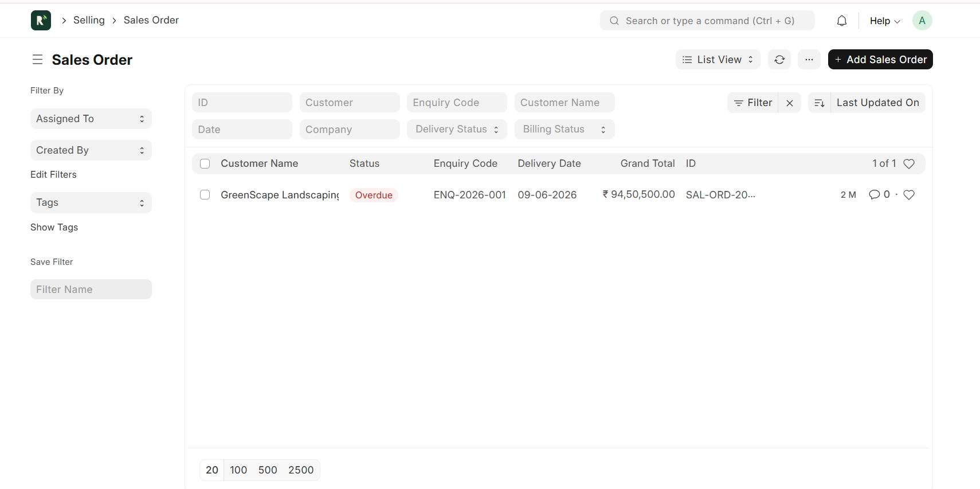Screen dimensions: 980x489
Task: Click the Enquiry Code column header
Action: pyautogui.click(x=465, y=163)
